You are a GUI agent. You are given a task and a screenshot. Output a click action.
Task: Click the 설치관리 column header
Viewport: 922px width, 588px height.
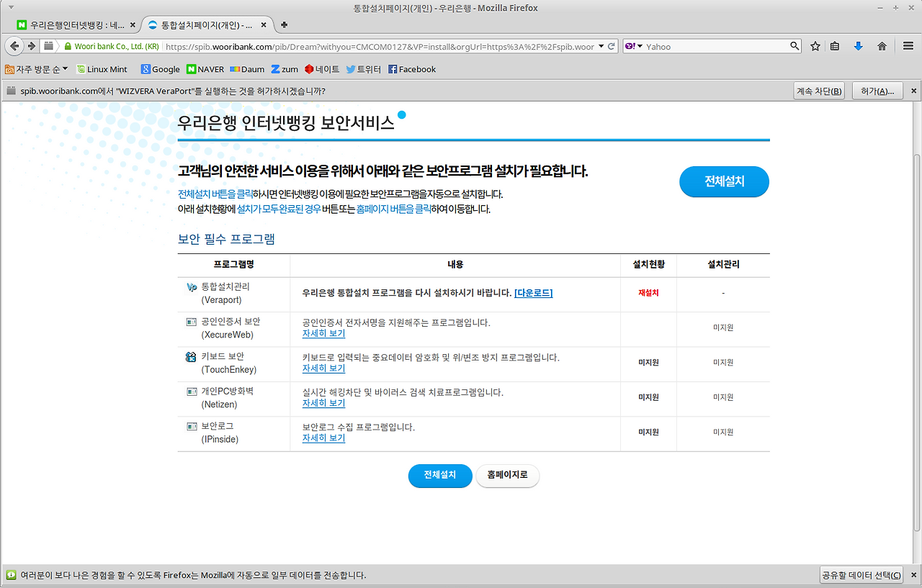tap(723, 264)
